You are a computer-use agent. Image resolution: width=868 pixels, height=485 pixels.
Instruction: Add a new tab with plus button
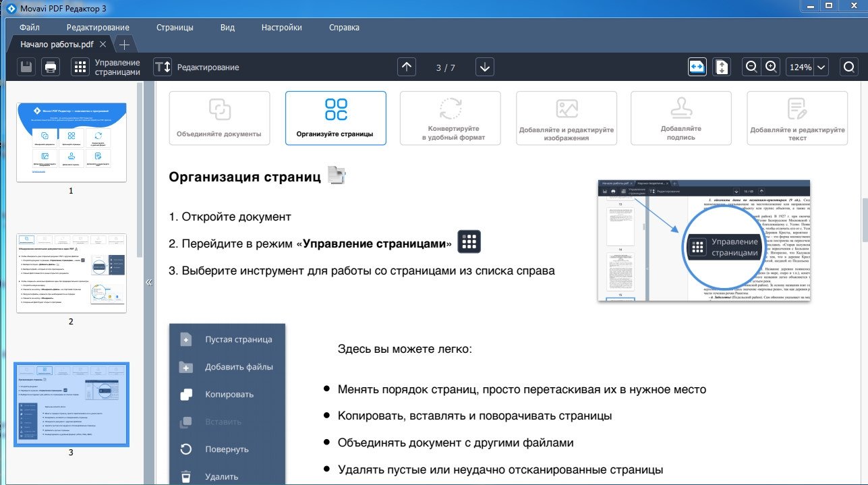click(x=124, y=45)
